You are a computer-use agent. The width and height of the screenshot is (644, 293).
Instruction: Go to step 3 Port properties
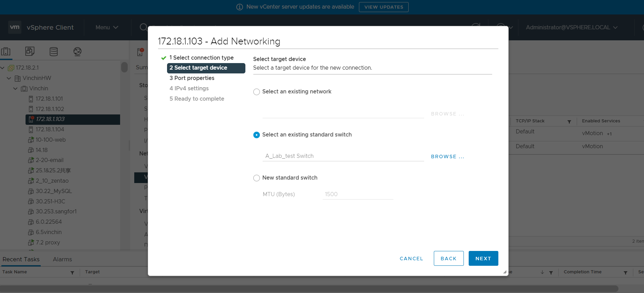point(192,78)
